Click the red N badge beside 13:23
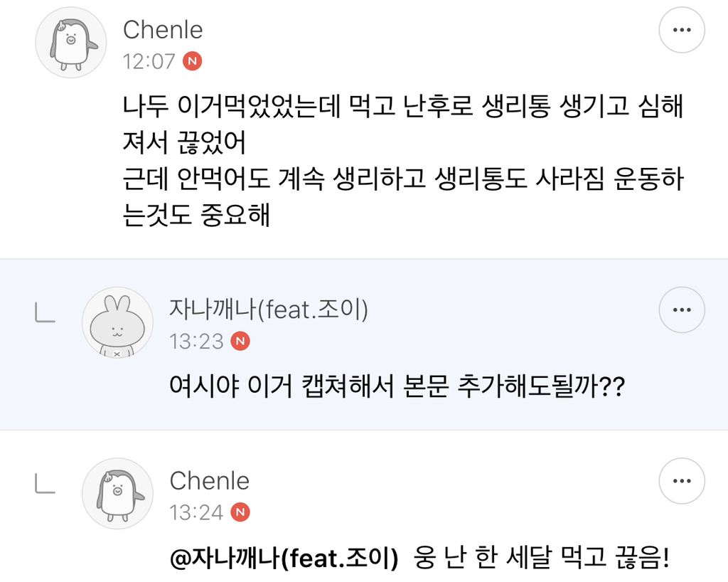This screenshot has width=728, height=582. pyautogui.click(x=241, y=342)
